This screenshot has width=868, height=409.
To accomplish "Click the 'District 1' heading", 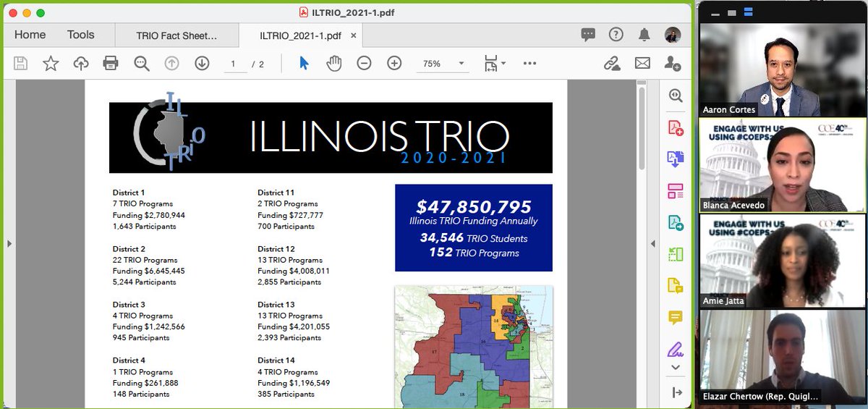I will 129,193.
